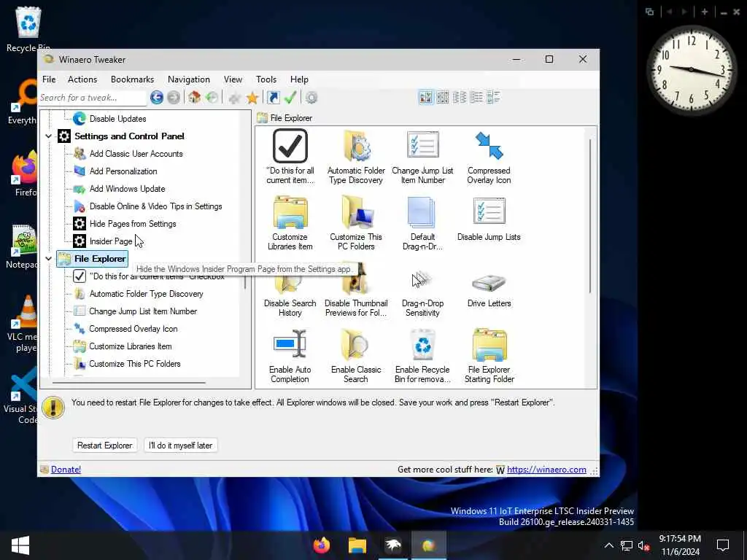Screen dimensions: 747x560
Task: Click the Forward navigation arrow in toolbar
Action: pos(174,98)
